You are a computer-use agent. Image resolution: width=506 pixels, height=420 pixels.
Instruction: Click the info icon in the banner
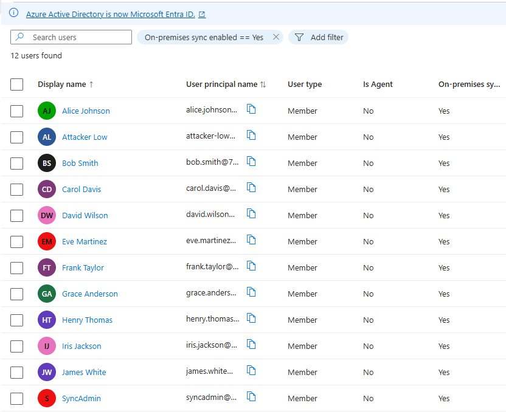[x=13, y=13]
